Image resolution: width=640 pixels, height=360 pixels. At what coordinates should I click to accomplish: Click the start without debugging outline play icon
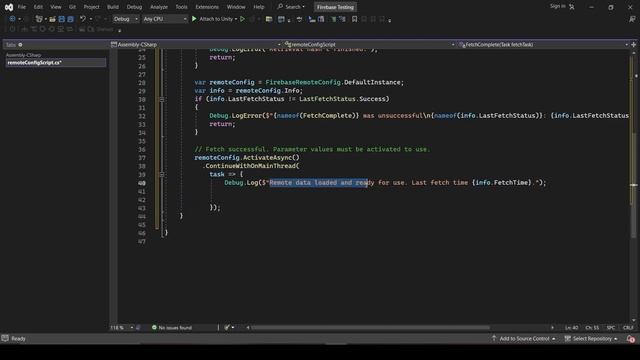coord(242,19)
